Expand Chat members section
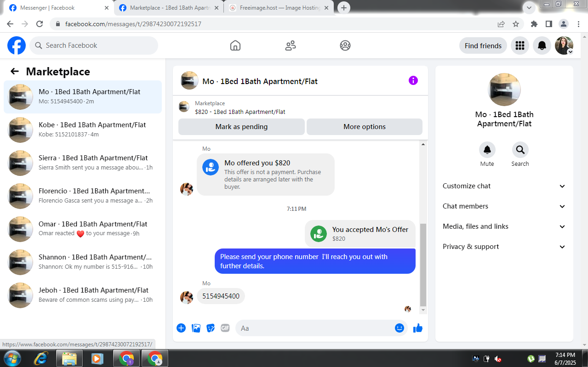The width and height of the screenshot is (588, 367). (504, 206)
